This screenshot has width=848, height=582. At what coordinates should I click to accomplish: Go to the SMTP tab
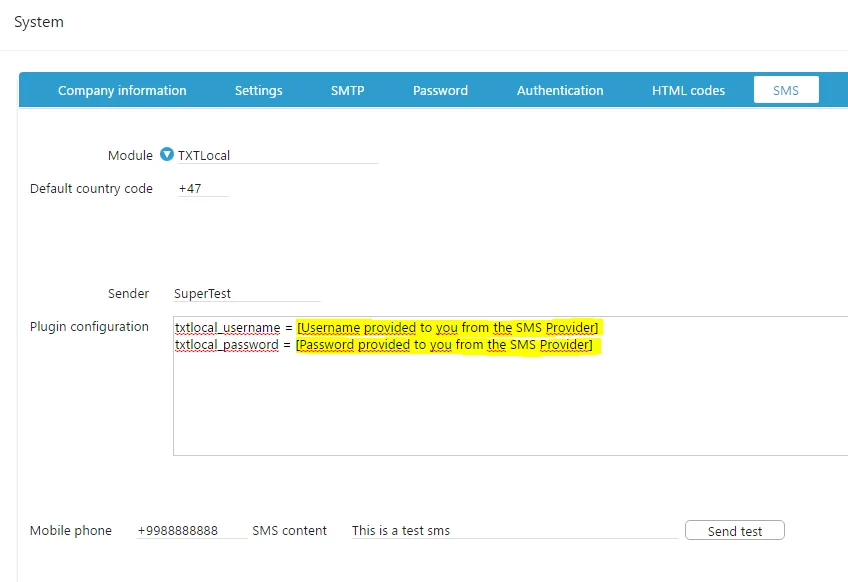pos(348,90)
